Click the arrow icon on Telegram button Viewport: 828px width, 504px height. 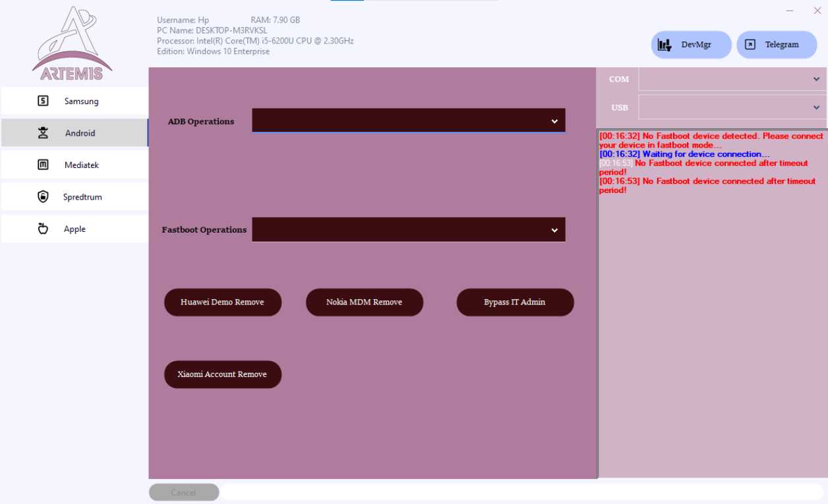coord(751,44)
